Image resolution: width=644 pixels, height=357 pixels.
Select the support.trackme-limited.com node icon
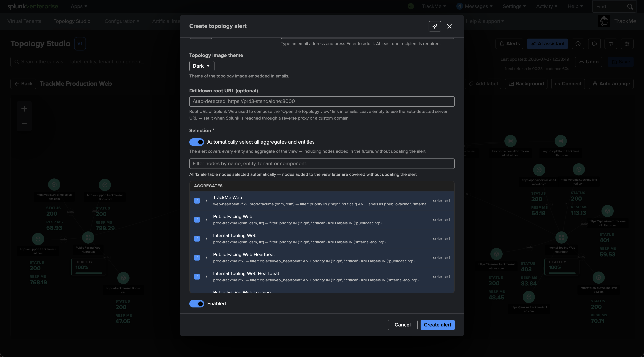[38, 239]
